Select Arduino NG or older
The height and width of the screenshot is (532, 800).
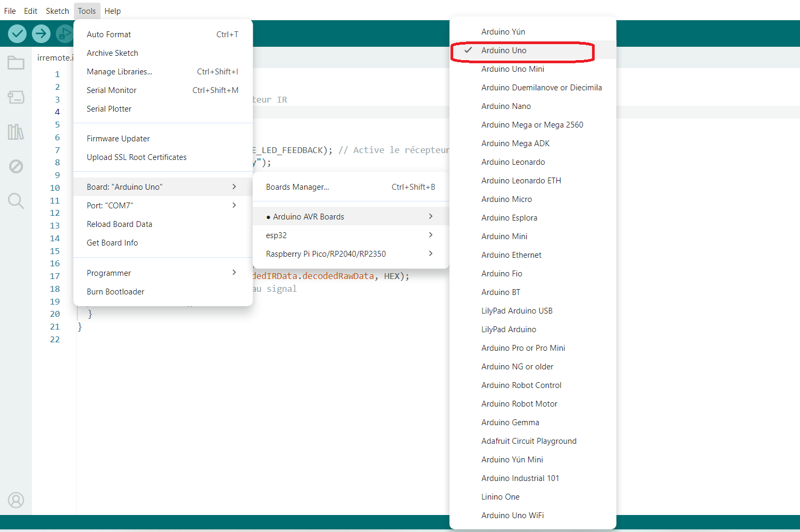pos(533,367)
